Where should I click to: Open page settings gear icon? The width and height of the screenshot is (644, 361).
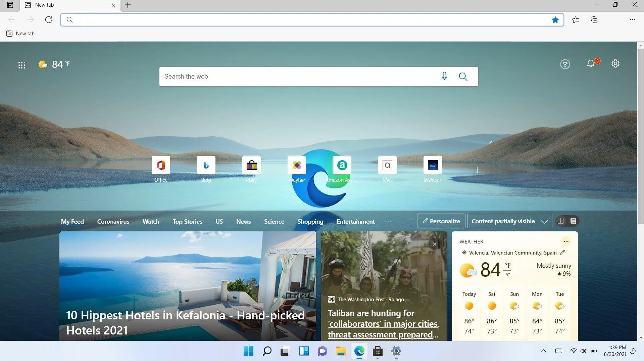[615, 63]
